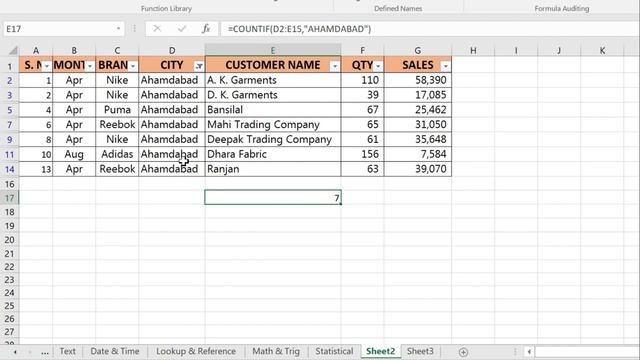Image resolution: width=640 pixels, height=360 pixels.
Task: Click into the formula bar COUNTIF text
Action: pyautogui.click(x=300, y=29)
